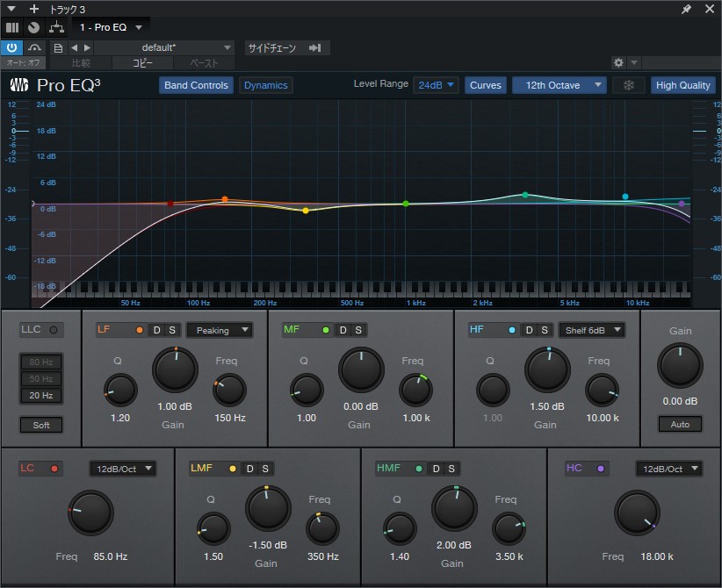This screenshot has width=722, height=588.
Task: Select LLC 80 Hz option
Action: (41, 362)
